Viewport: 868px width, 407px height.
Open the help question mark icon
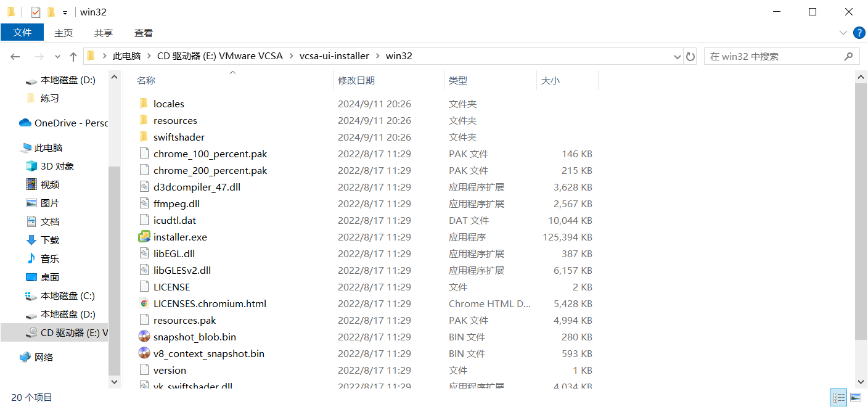[859, 33]
